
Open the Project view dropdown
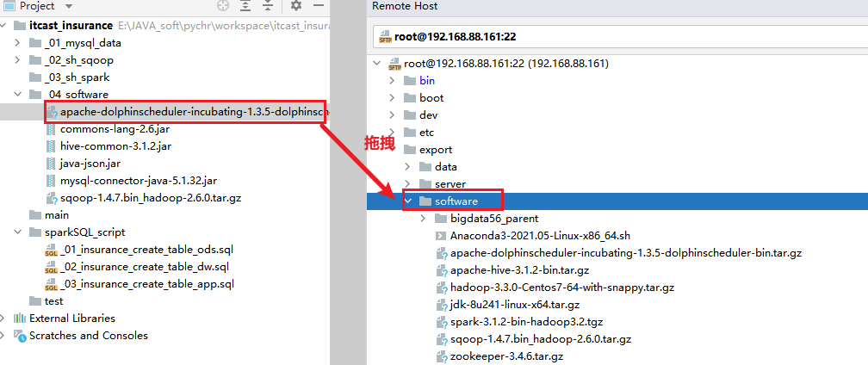click(69, 7)
